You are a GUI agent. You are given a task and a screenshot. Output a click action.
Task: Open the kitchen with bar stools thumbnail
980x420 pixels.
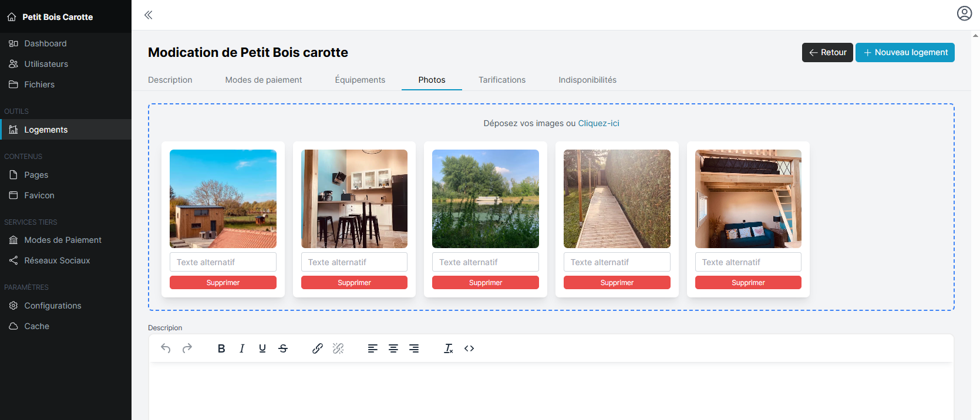pos(354,199)
